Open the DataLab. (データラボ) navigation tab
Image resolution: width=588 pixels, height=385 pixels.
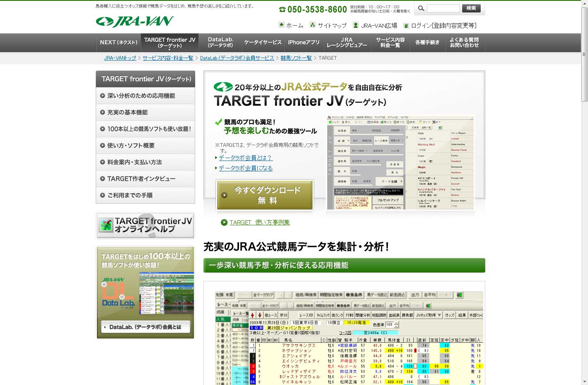[x=220, y=42]
